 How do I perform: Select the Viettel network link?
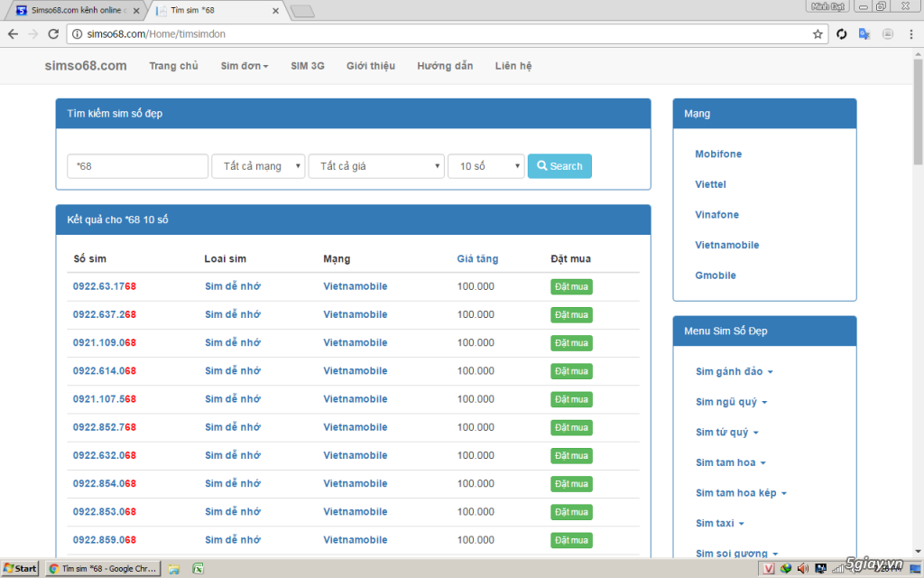tap(710, 184)
